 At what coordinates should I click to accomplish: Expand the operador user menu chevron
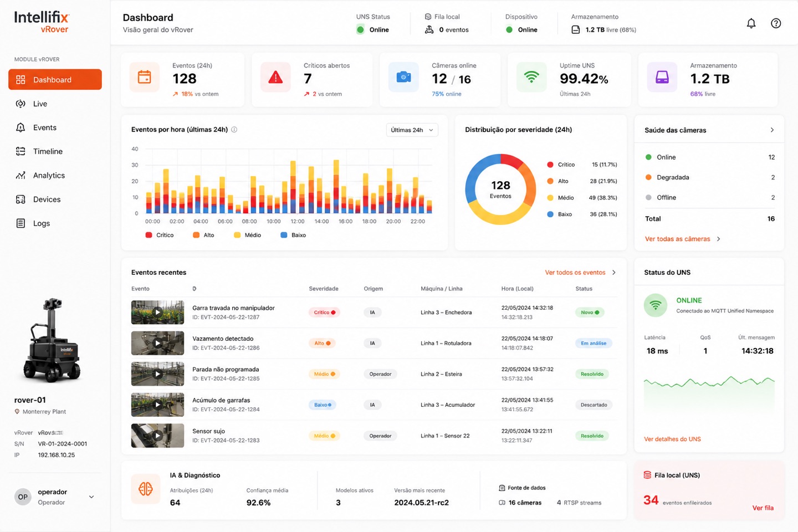pyautogui.click(x=91, y=497)
